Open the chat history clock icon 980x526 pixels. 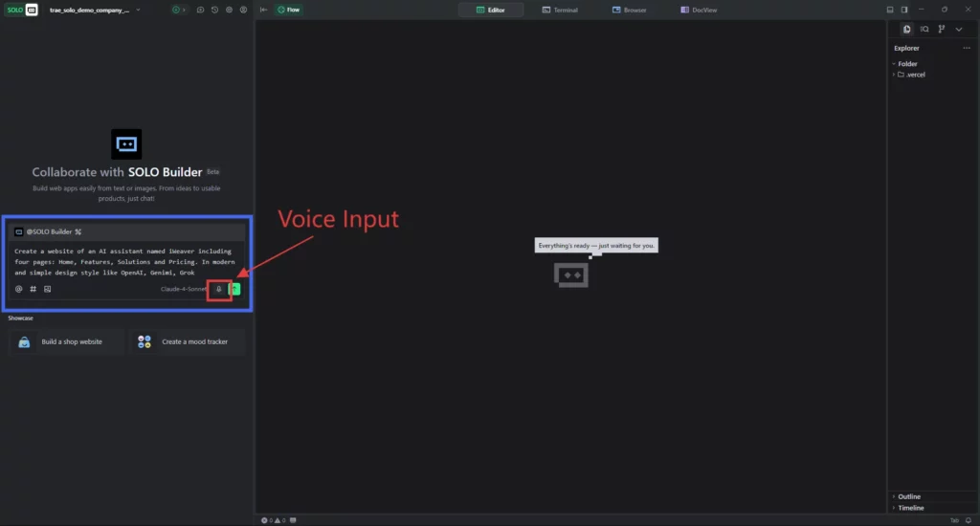(x=214, y=10)
